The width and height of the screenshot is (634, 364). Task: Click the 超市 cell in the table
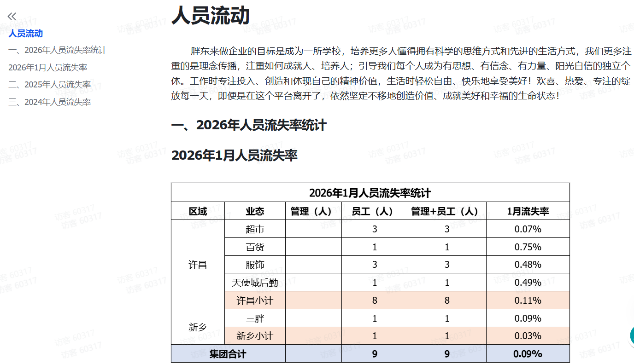255,229
